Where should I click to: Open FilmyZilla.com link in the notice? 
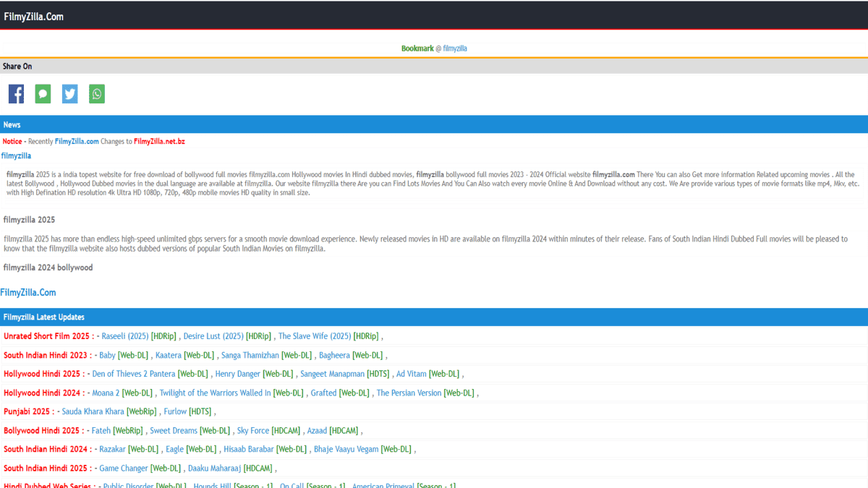(77, 141)
